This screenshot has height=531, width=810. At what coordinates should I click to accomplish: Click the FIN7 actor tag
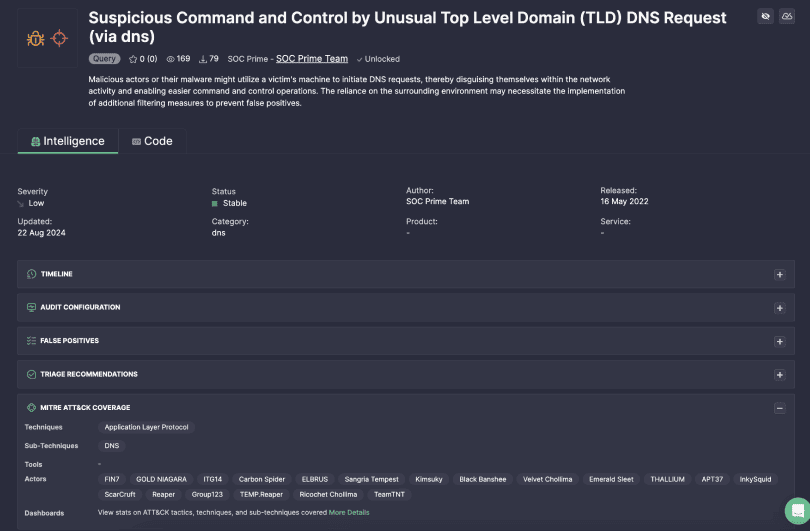click(x=112, y=479)
